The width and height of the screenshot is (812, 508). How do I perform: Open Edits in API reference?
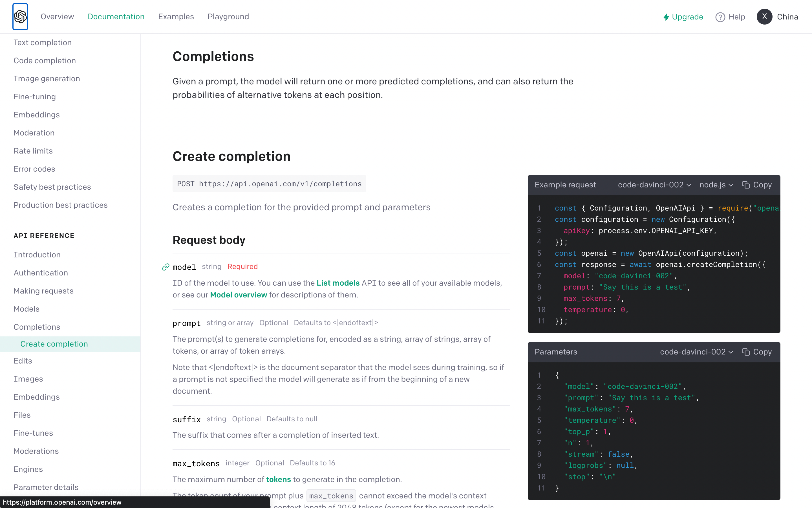click(23, 361)
